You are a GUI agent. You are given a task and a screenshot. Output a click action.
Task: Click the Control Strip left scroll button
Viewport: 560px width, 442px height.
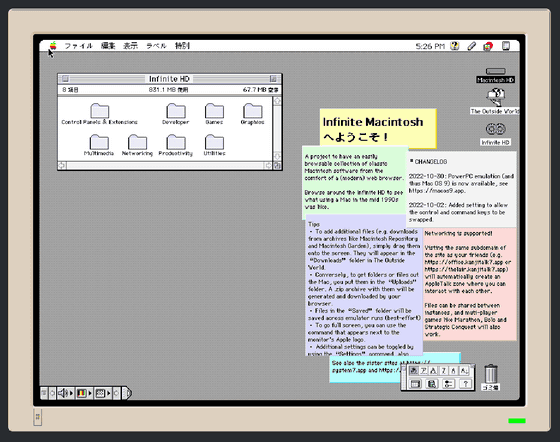tap(52, 393)
